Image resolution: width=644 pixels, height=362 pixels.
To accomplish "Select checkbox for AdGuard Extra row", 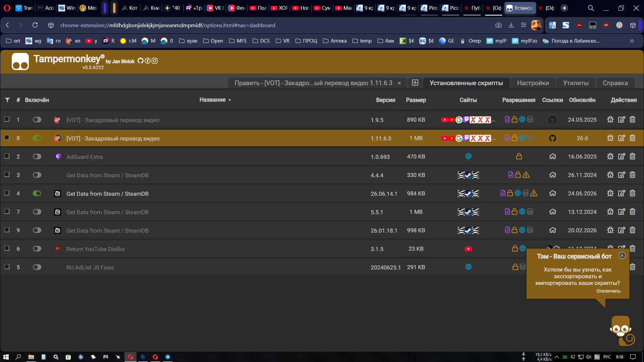I will (7, 156).
